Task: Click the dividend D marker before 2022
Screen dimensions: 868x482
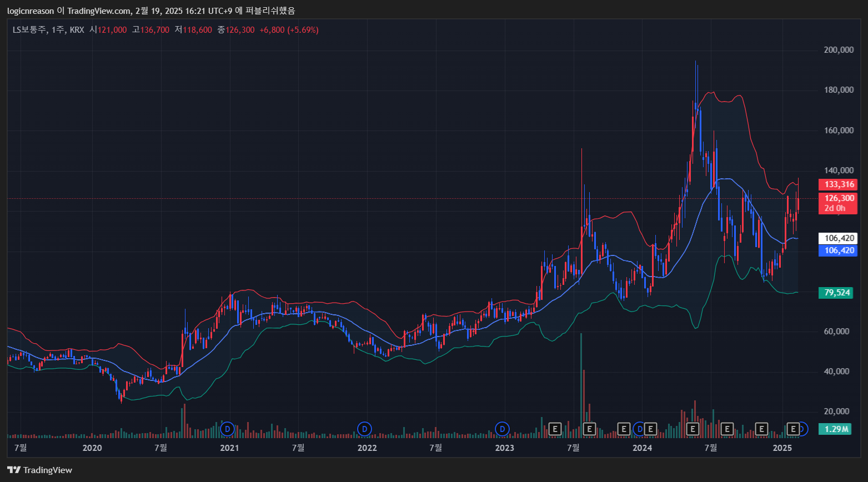Action: click(364, 429)
